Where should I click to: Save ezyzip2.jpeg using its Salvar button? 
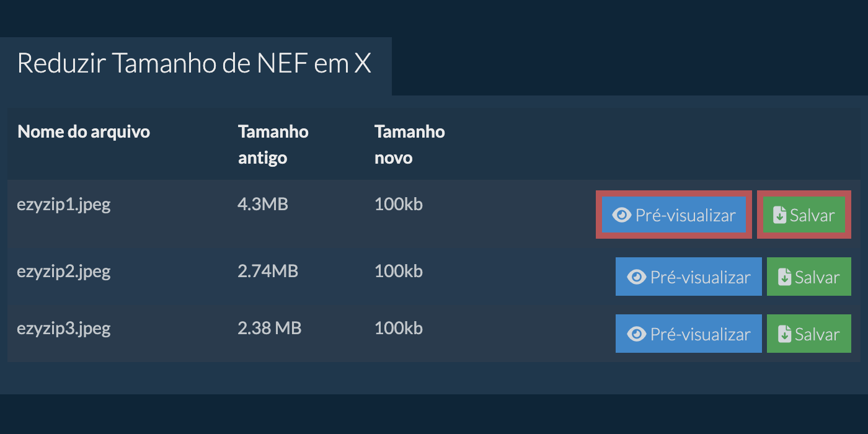809,277
